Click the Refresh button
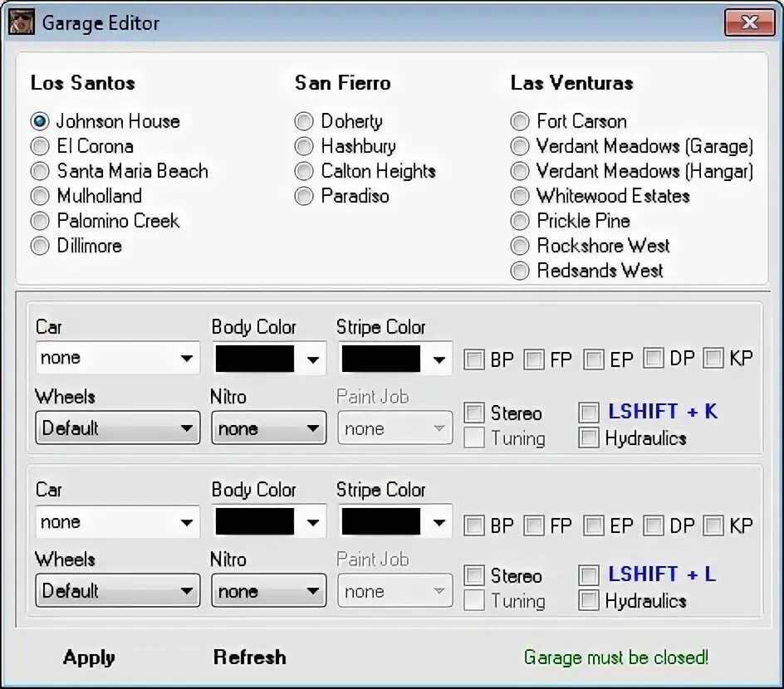784x689 pixels. pyautogui.click(x=249, y=657)
